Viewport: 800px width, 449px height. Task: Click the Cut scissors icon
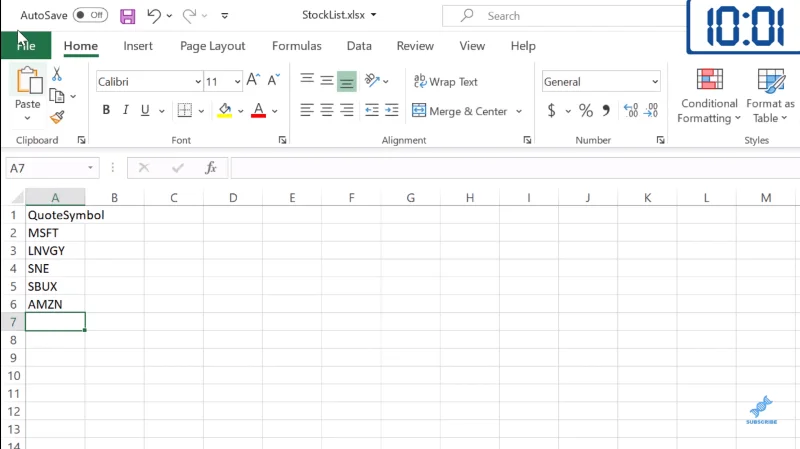coord(57,74)
